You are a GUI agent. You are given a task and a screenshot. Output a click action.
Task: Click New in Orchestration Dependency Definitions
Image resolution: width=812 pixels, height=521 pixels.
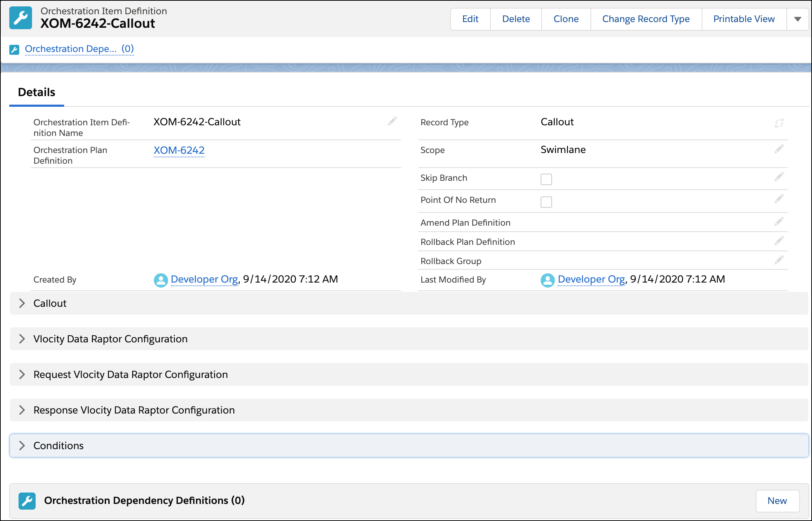[777, 501]
